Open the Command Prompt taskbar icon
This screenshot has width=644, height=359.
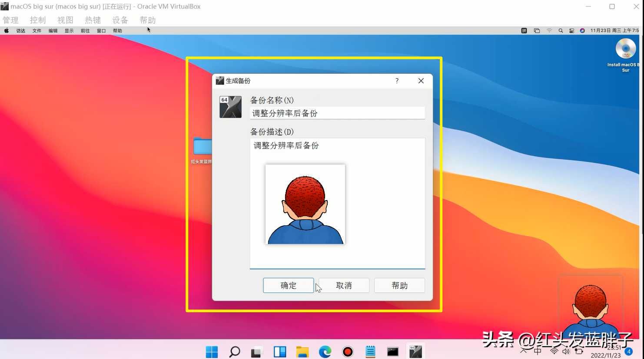[x=393, y=352]
